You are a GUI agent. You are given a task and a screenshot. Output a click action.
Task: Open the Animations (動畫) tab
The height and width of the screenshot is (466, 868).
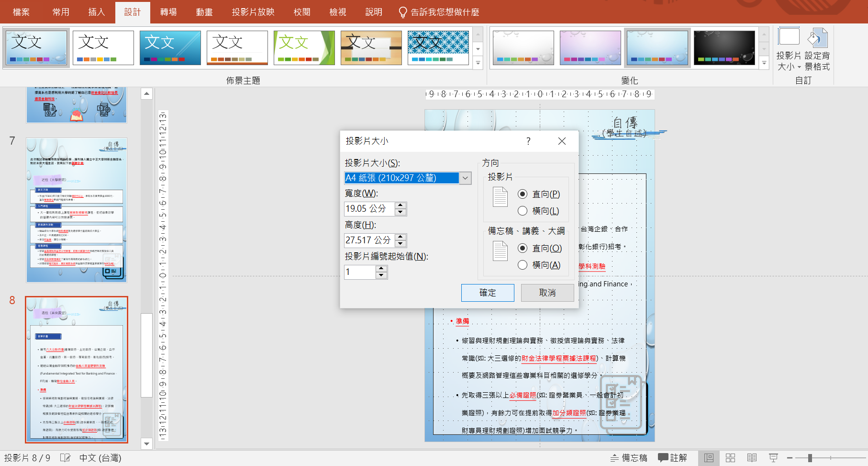click(x=204, y=12)
